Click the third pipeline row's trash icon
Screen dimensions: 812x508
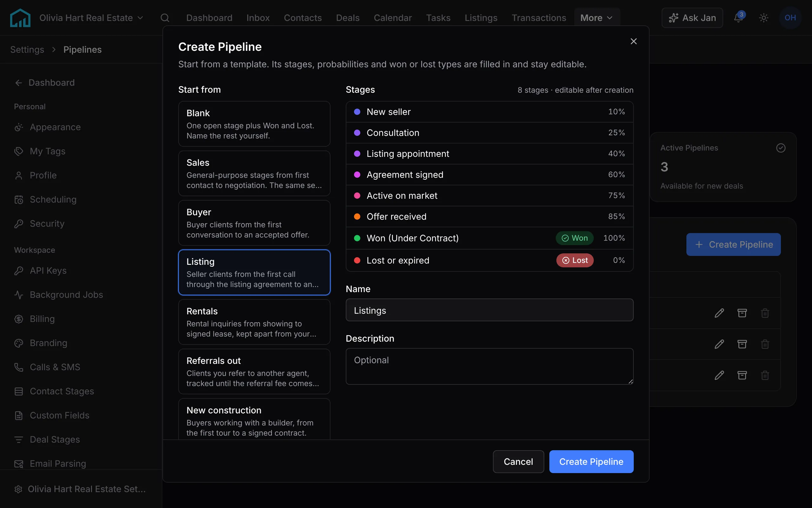(x=765, y=375)
